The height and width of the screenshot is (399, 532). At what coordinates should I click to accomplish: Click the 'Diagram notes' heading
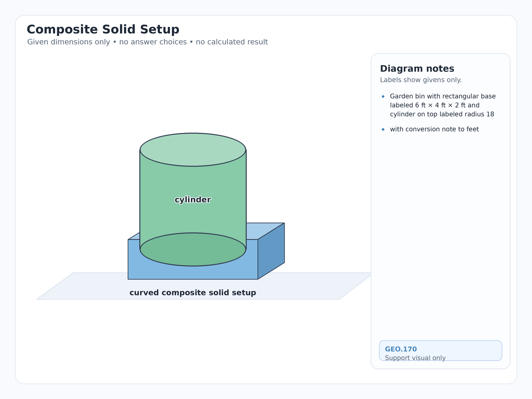click(x=417, y=69)
